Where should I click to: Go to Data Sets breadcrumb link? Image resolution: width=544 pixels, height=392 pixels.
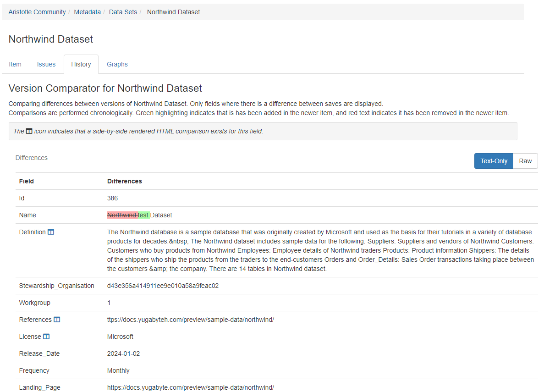point(123,12)
